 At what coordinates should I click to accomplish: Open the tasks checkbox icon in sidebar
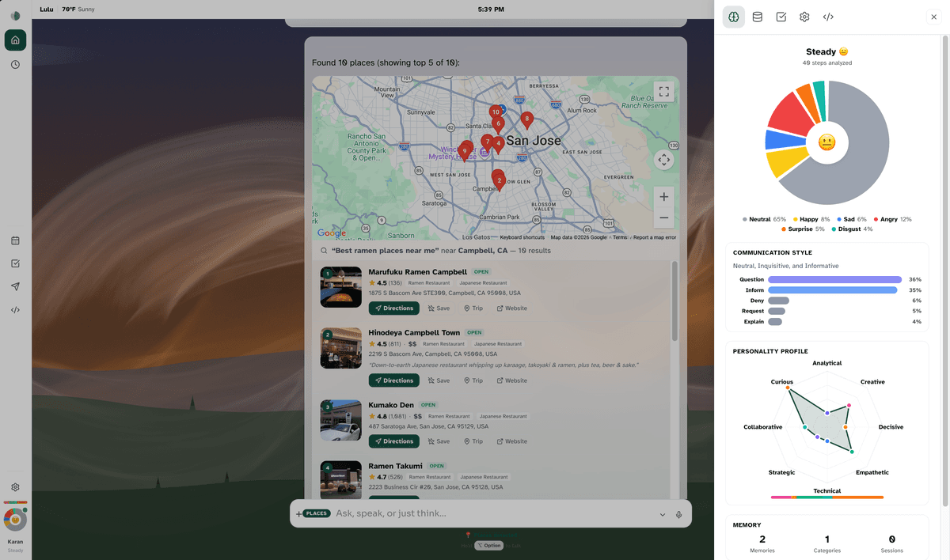point(15,263)
